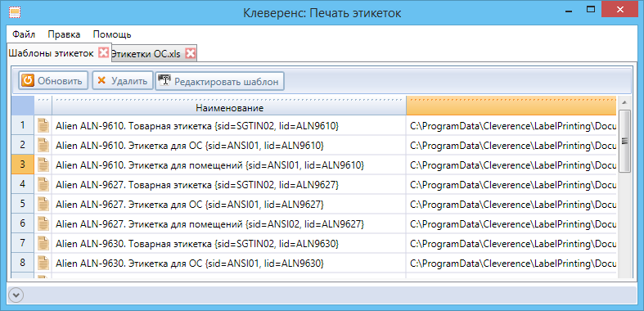Click the C:\ProgramData path cell in row 8
This screenshot has width=644, height=311.
click(511, 264)
